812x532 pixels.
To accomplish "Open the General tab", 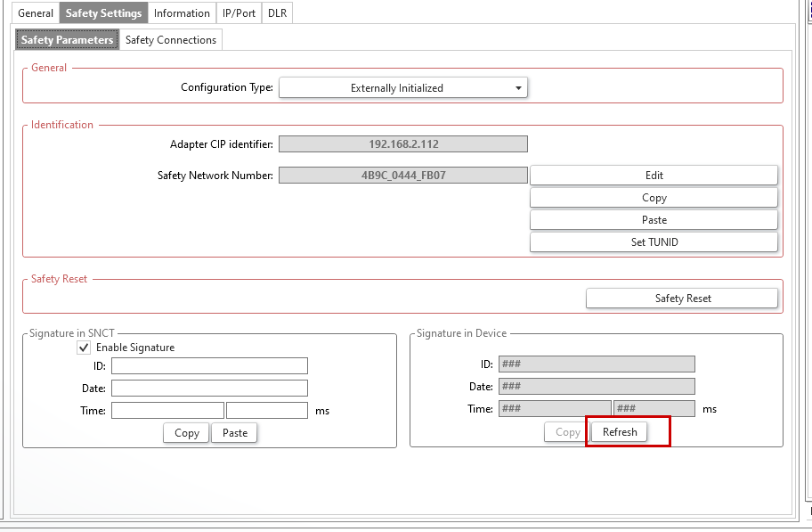I will click(x=36, y=13).
